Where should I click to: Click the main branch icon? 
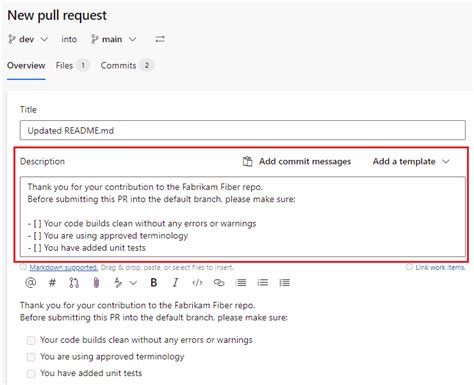tap(95, 39)
